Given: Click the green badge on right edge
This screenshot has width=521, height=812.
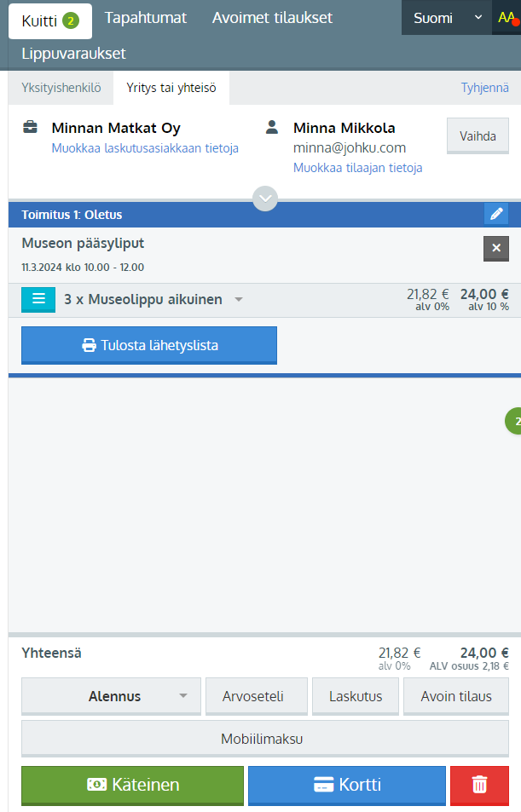Looking at the screenshot, I should 514,420.
